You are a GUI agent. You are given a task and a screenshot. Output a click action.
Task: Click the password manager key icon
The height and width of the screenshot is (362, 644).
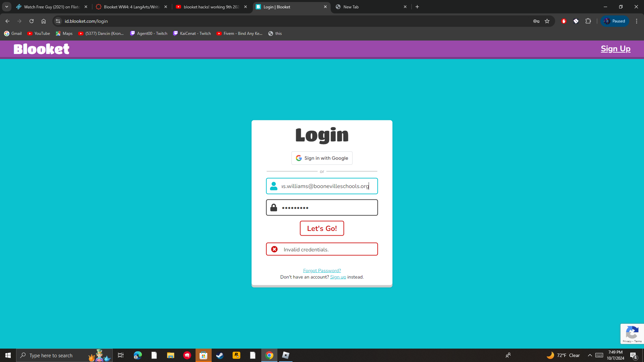pyautogui.click(x=536, y=21)
